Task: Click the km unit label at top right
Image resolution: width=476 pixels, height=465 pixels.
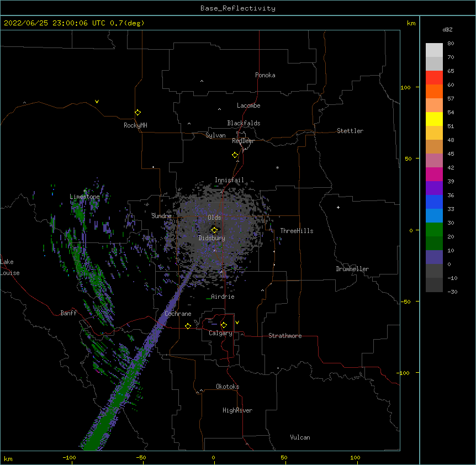Action: pos(411,23)
